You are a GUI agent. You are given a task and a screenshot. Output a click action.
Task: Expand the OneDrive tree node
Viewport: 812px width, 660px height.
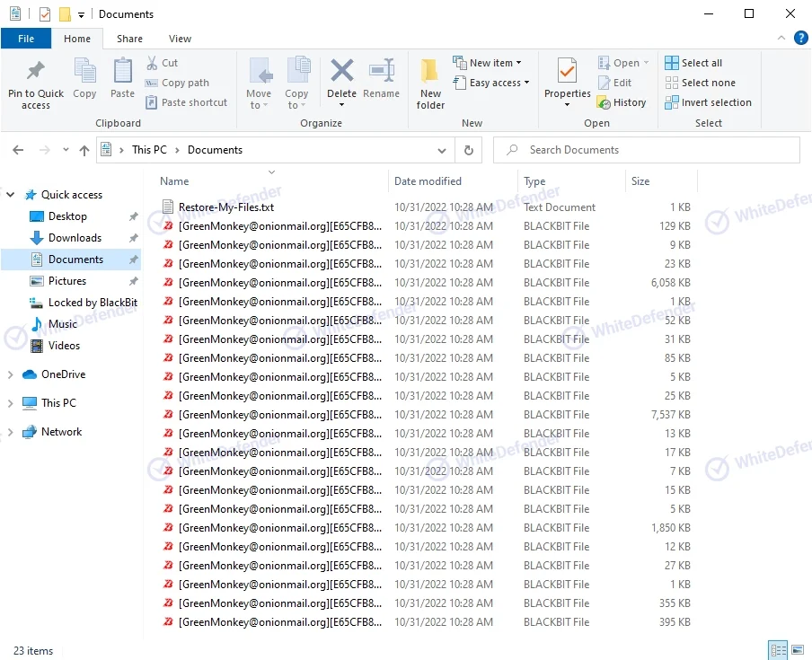(x=11, y=374)
